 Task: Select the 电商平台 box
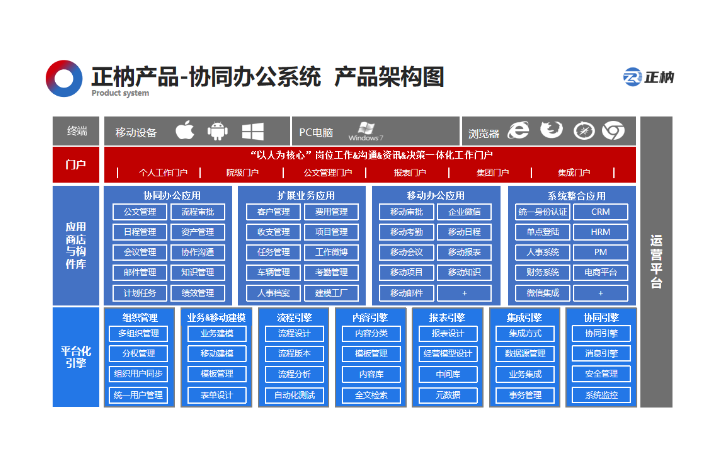click(600, 272)
